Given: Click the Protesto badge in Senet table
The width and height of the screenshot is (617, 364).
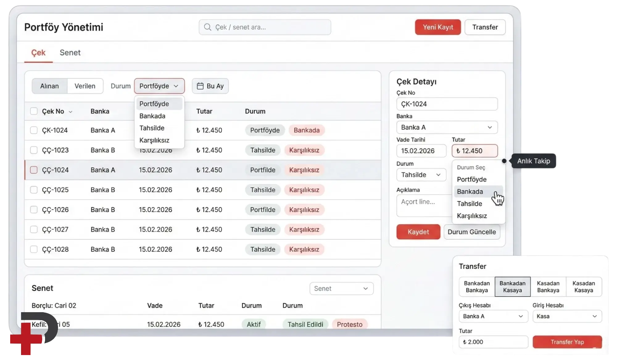Looking at the screenshot, I should [x=349, y=324].
